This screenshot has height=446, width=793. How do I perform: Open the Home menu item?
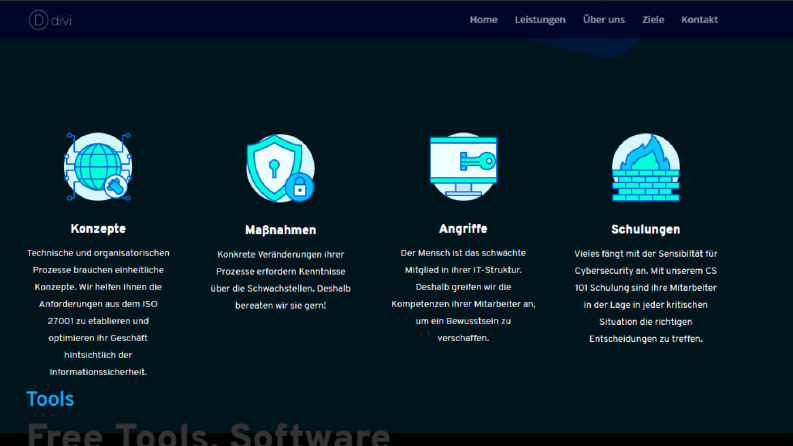[483, 20]
